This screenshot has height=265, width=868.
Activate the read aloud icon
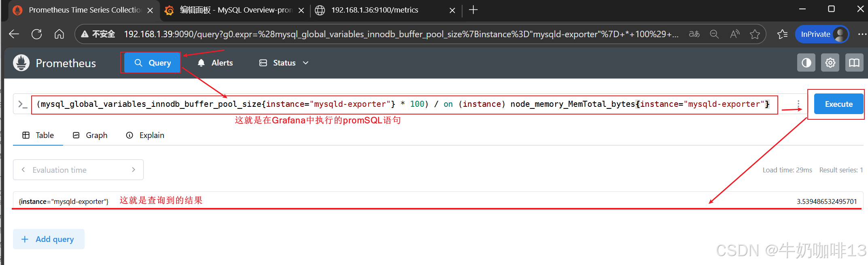pos(735,34)
